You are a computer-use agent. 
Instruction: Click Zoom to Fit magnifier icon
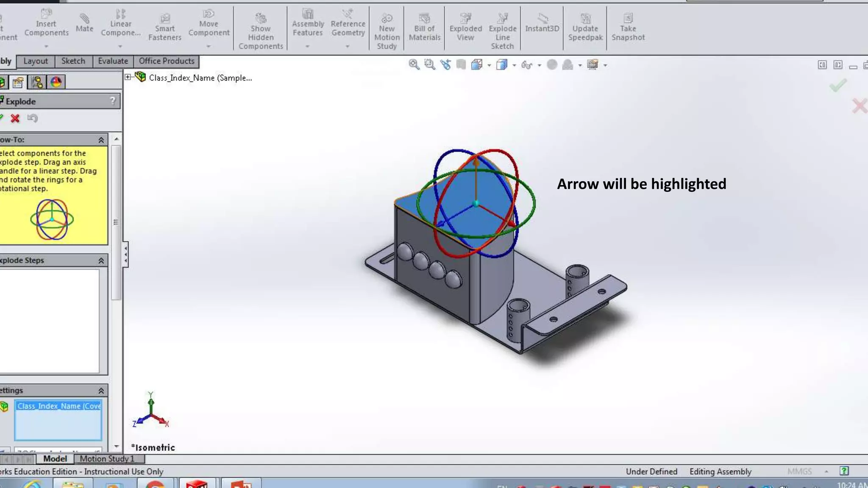pos(414,65)
